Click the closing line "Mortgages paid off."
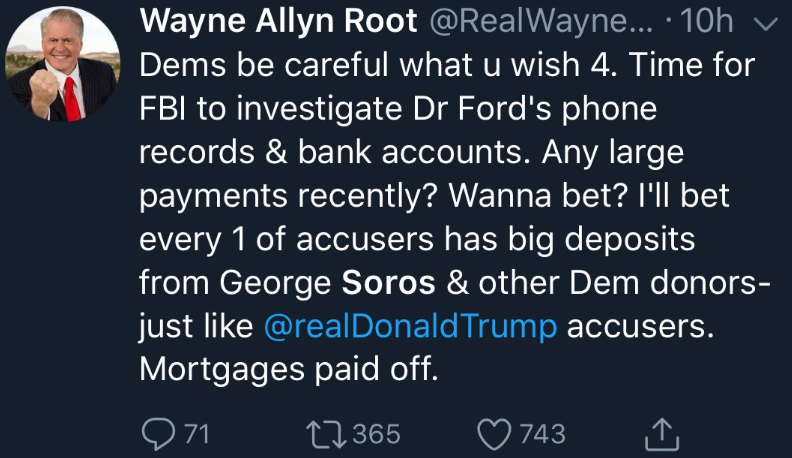Image resolution: width=792 pixels, height=458 pixels. 289,370
